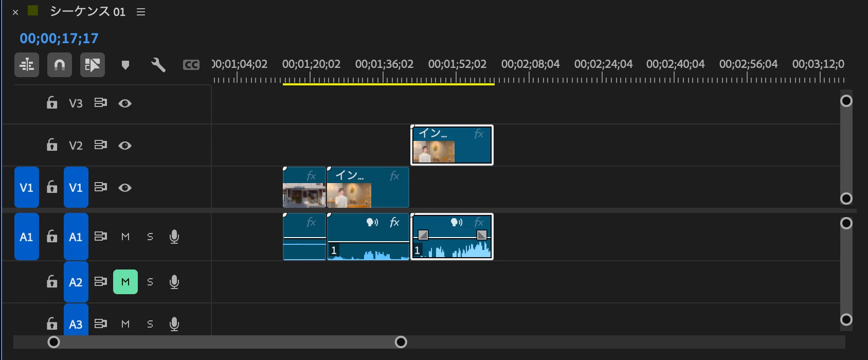Screen dimensions: 868x360
Task: Select the イン... clip on V1
Action: point(368,187)
